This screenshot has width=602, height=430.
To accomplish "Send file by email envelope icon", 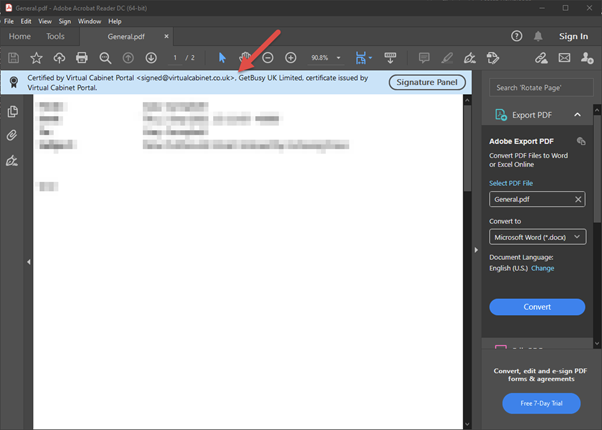I will coord(564,58).
